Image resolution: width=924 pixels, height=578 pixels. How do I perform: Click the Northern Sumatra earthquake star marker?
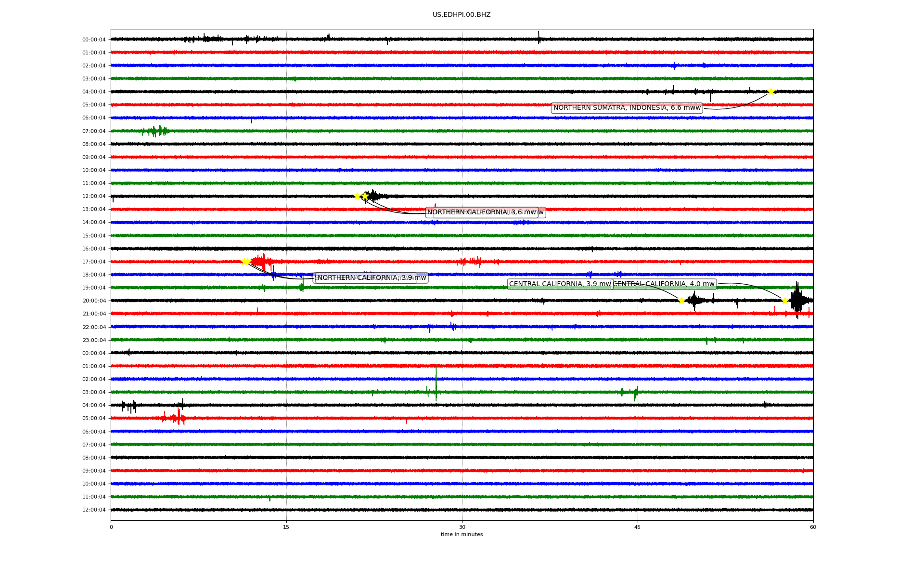pos(771,92)
